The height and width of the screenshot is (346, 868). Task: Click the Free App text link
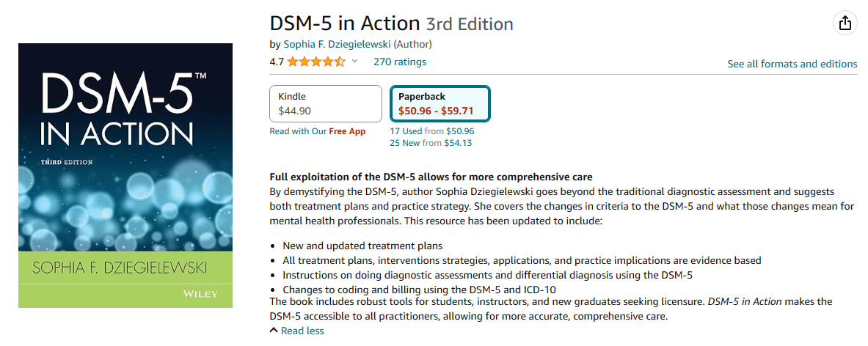pyautogui.click(x=347, y=131)
